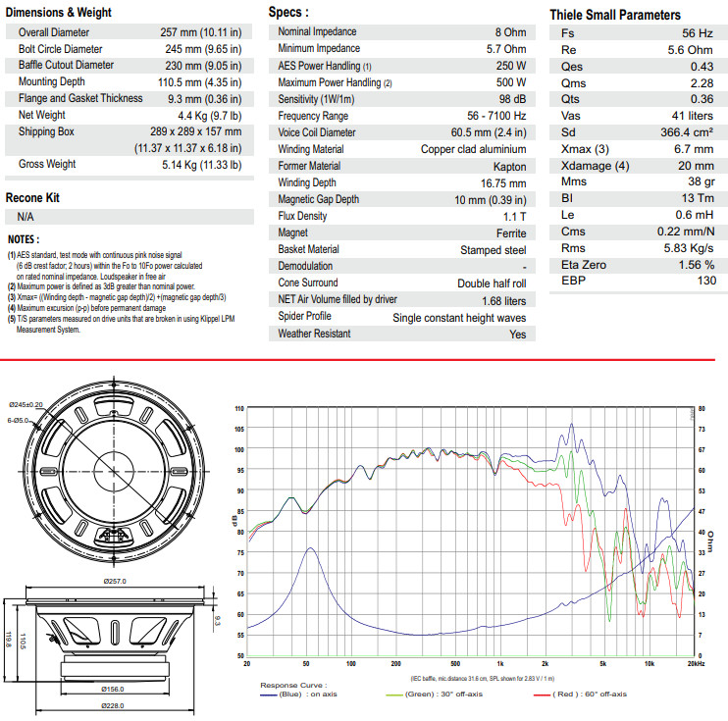The image size is (728, 721).
Task: Select the "Net Weight" label
Action: coord(42,115)
